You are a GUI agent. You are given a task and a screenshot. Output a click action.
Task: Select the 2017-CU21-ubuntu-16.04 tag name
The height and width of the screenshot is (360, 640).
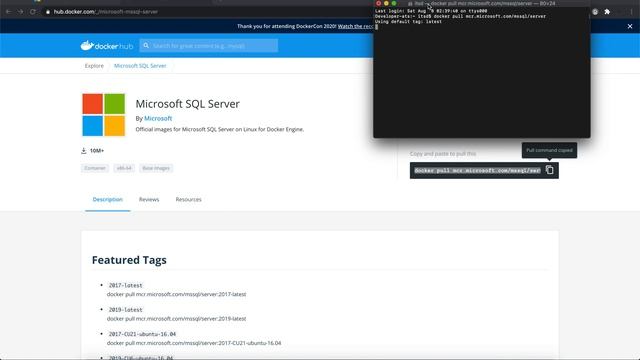pos(142,334)
